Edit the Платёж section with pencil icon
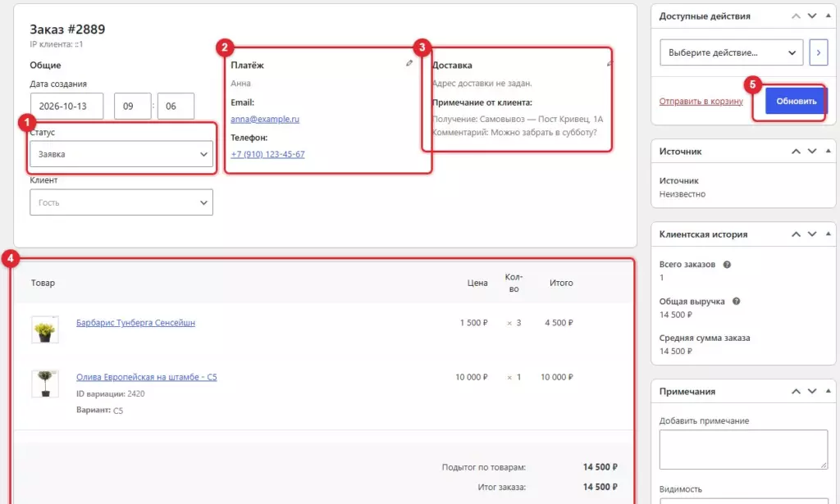The image size is (840, 504). coord(409,63)
